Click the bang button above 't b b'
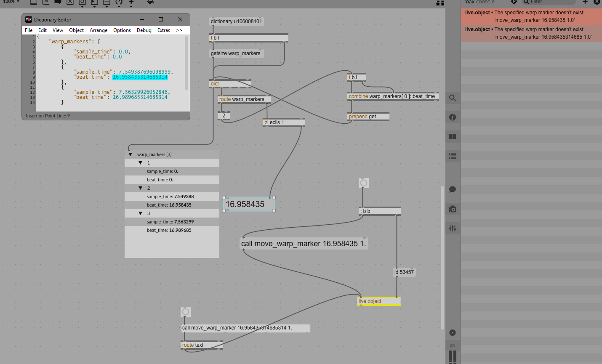The height and width of the screenshot is (364, 602). pos(364,183)
